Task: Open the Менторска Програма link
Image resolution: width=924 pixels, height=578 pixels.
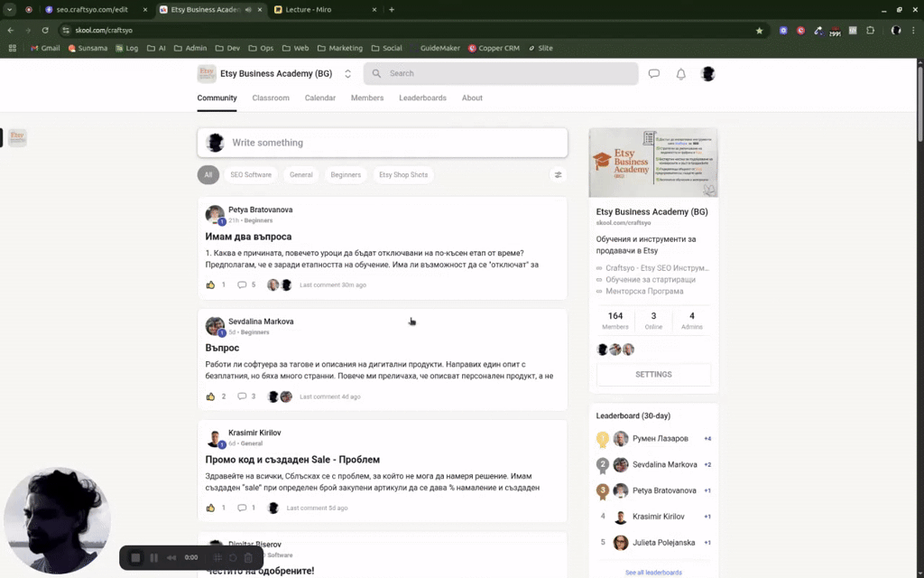Action: [644, 292]
